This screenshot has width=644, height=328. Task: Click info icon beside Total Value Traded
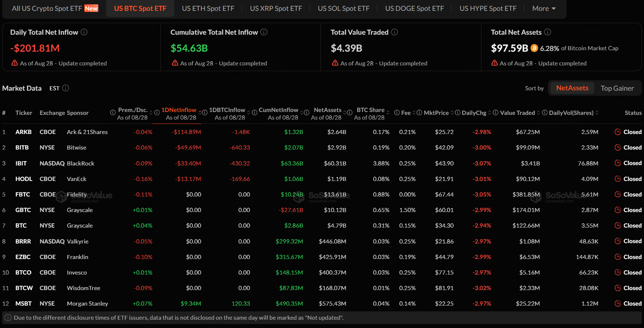pyautogui.click(x=395, y=32)
